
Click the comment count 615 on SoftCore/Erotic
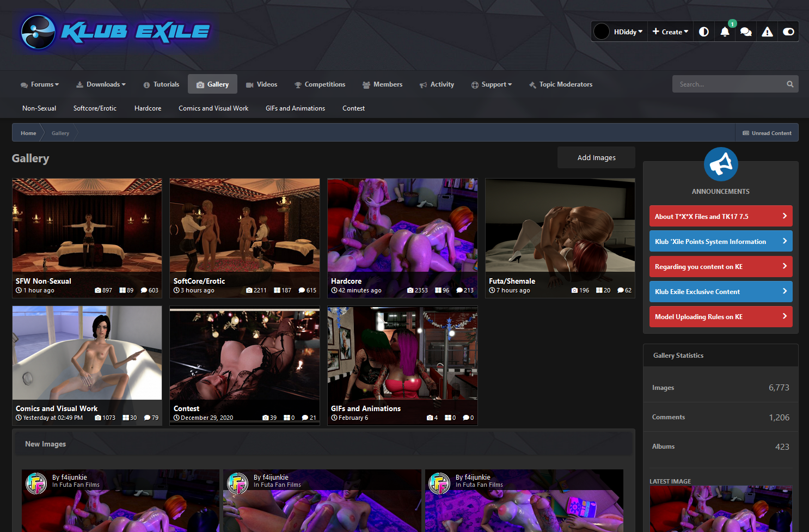click(x=308, y=290)
